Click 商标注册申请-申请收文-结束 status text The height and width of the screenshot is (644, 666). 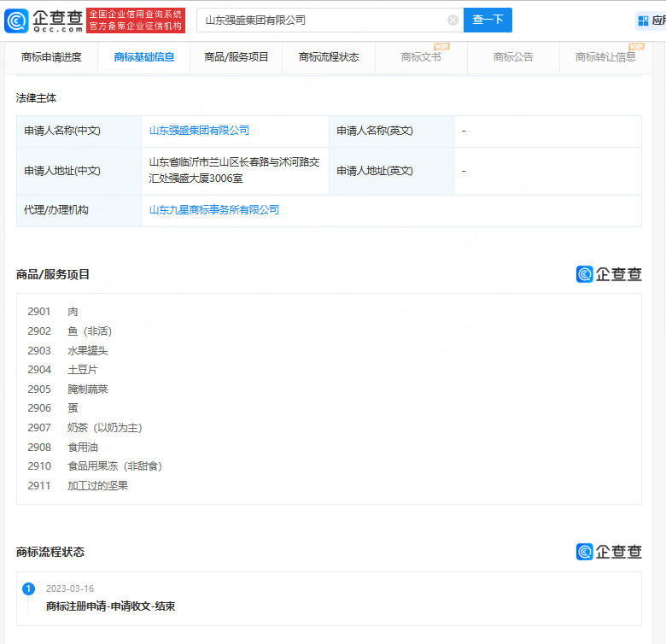[x=110, y=606]
